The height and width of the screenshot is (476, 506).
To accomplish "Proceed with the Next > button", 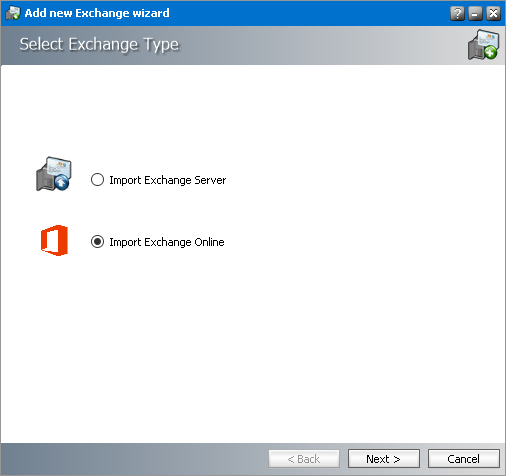I will point(384,459).
